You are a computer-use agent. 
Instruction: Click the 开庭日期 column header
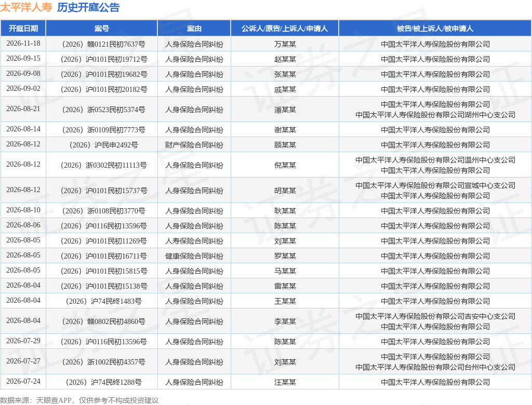tap(23, 29)
